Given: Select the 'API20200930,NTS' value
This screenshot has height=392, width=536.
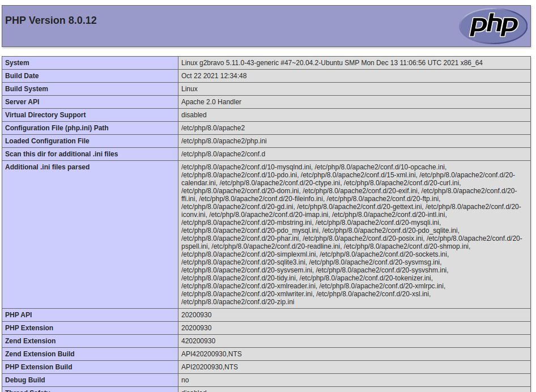Looking at the screenshot, I should coord(210,367).
